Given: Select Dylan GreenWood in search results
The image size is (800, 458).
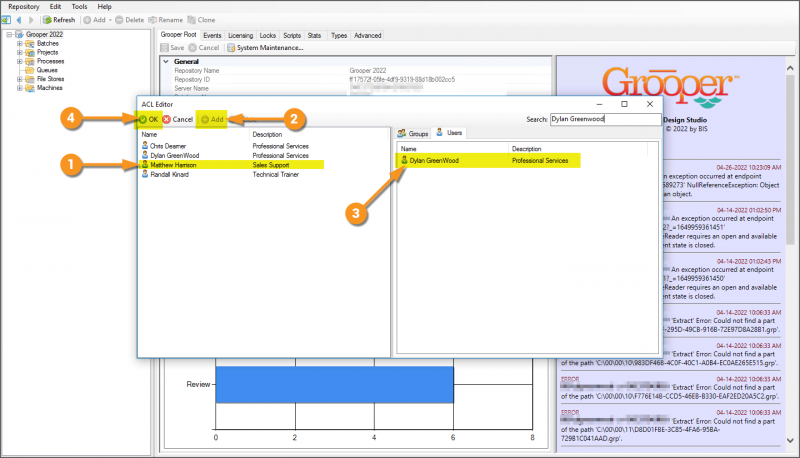Looking at the screenshot, I should click(x=488, y=161).
